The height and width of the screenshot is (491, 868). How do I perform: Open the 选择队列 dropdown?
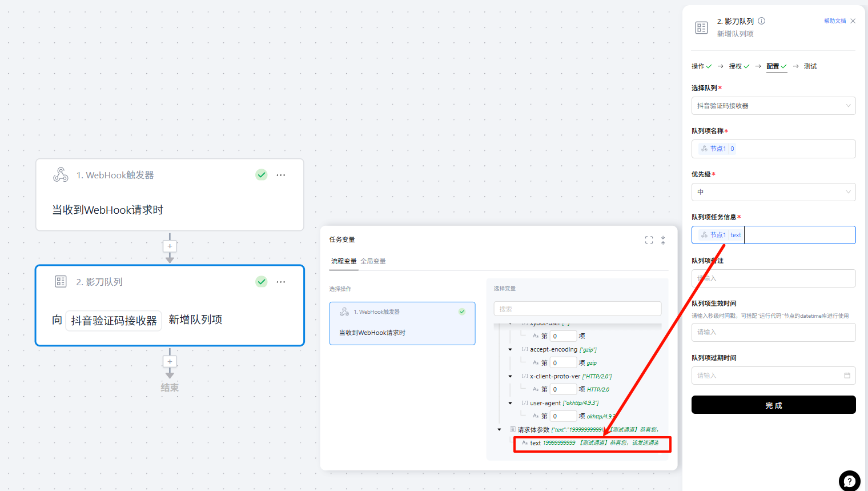773,106
